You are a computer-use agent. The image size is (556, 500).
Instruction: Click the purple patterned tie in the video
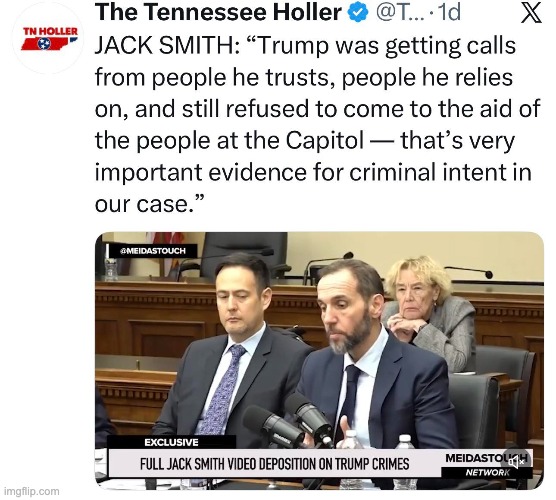(x=222, y=389)
